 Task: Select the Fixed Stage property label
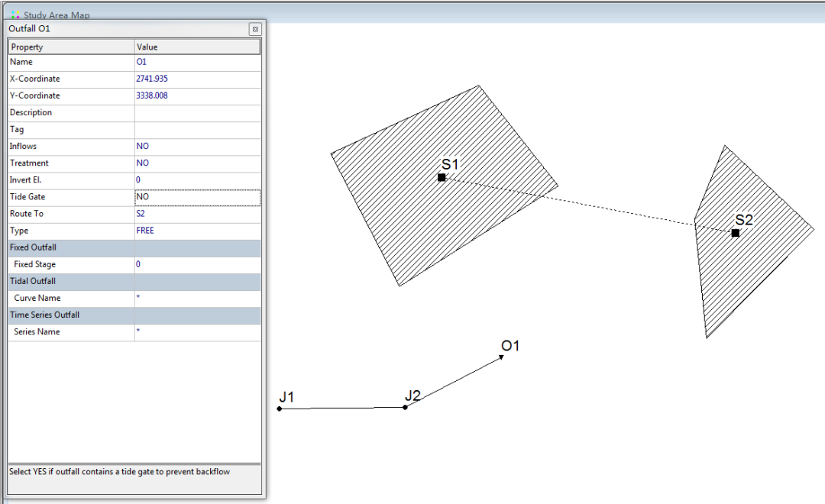coord(34,264)
